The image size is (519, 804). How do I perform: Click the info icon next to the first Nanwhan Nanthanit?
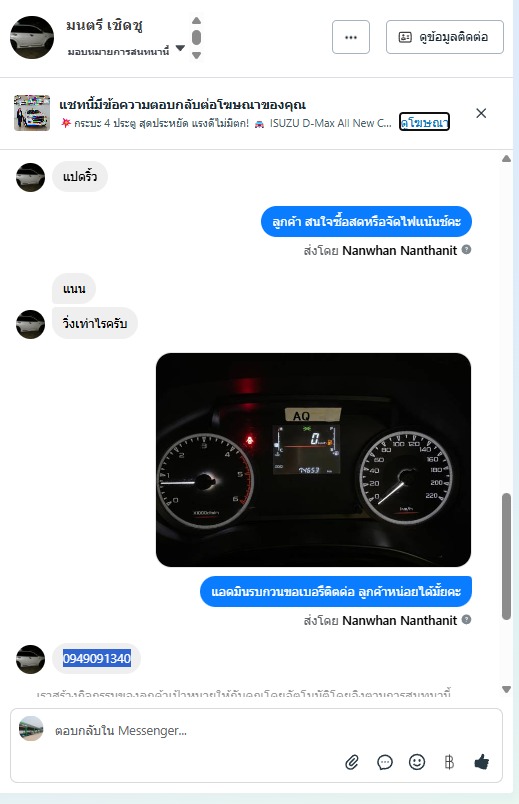[x=466, y=250]
